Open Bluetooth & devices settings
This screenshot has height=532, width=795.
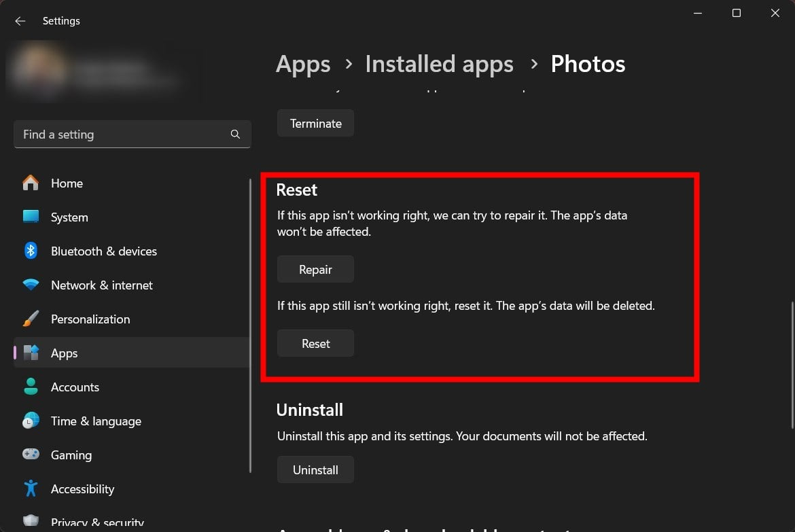pos(131,251)
